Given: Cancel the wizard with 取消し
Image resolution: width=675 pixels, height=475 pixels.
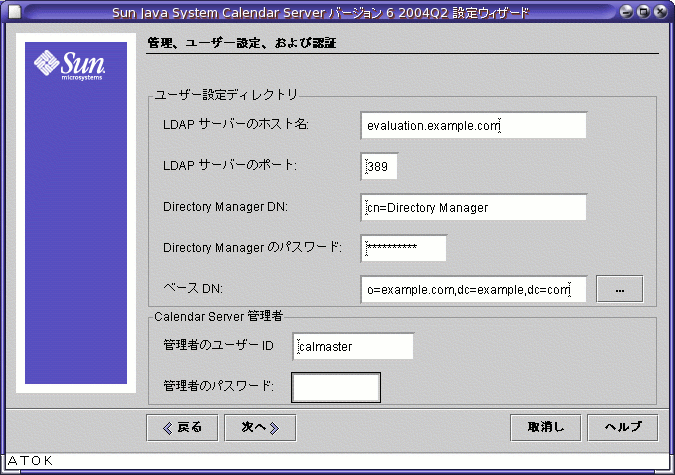Looking at the screenshot, I should [545, 428].
